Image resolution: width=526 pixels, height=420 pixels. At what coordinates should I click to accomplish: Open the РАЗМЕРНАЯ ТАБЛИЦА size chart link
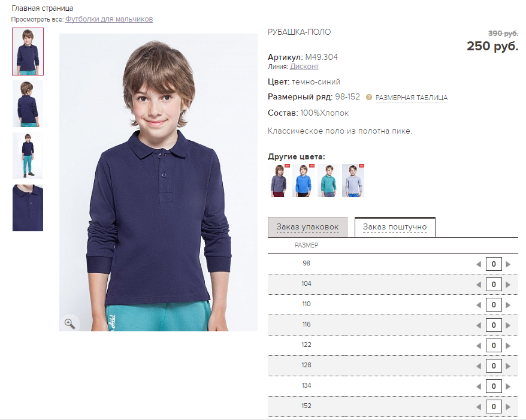tap(412, 98)
